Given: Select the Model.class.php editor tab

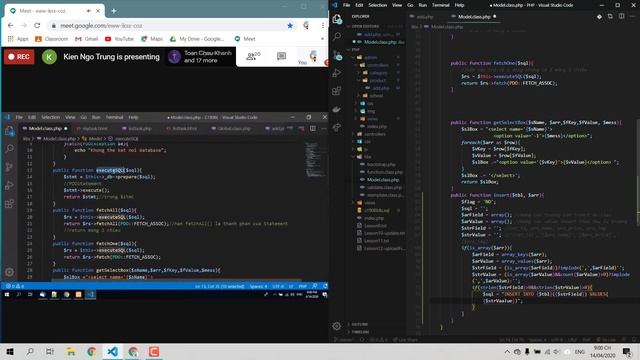Looking at the screenshot, I should (x=474, y=17).
